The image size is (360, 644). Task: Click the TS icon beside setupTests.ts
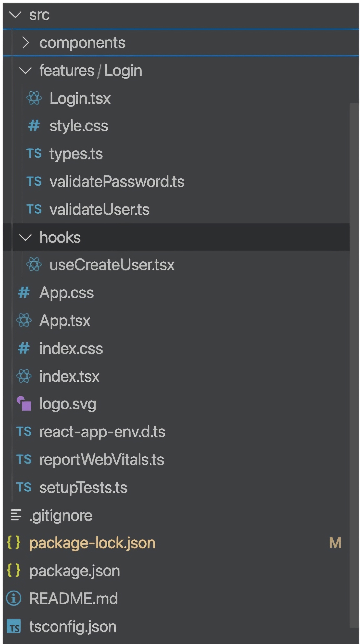[x=24, y=487]
